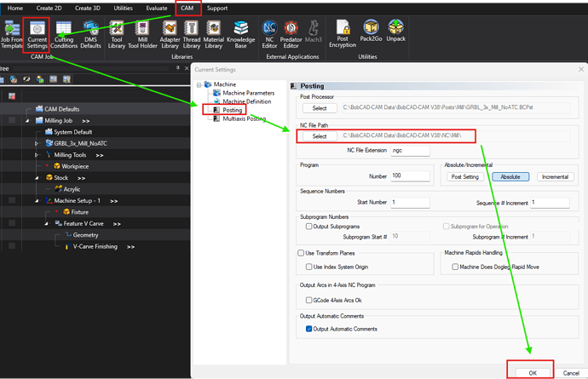Expand the GRBL_3x_Mill_NoATC tree node
This screenshot has width=588, height=379.
pos(37,144)
